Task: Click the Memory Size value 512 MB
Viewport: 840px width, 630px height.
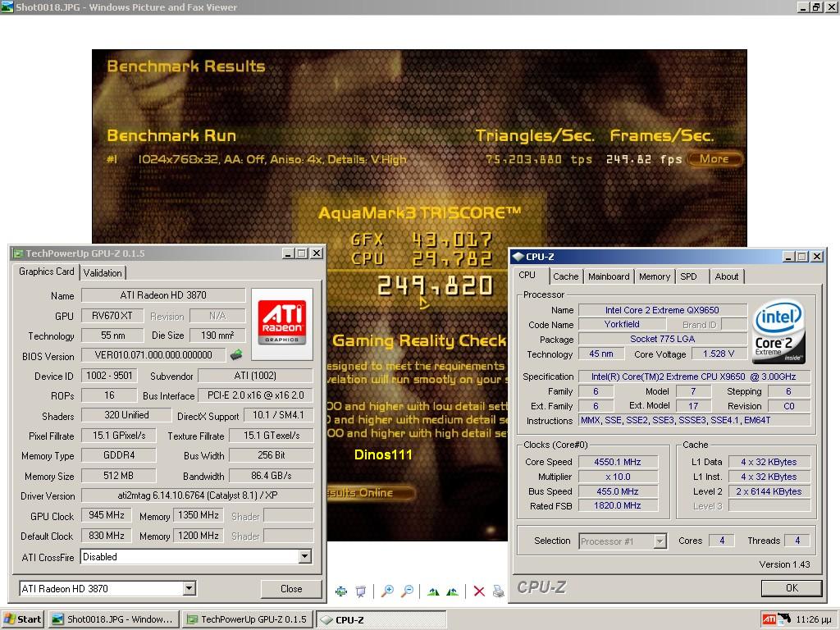Action: point(118,476)
